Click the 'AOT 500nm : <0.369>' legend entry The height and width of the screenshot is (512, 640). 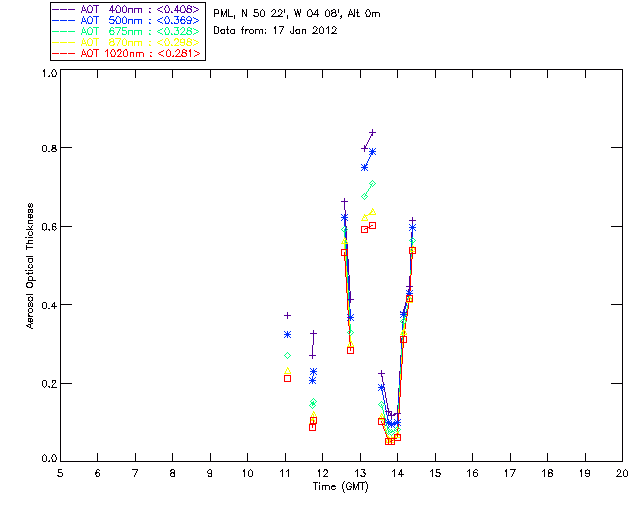pyautogui.click(x=128, y=20)
